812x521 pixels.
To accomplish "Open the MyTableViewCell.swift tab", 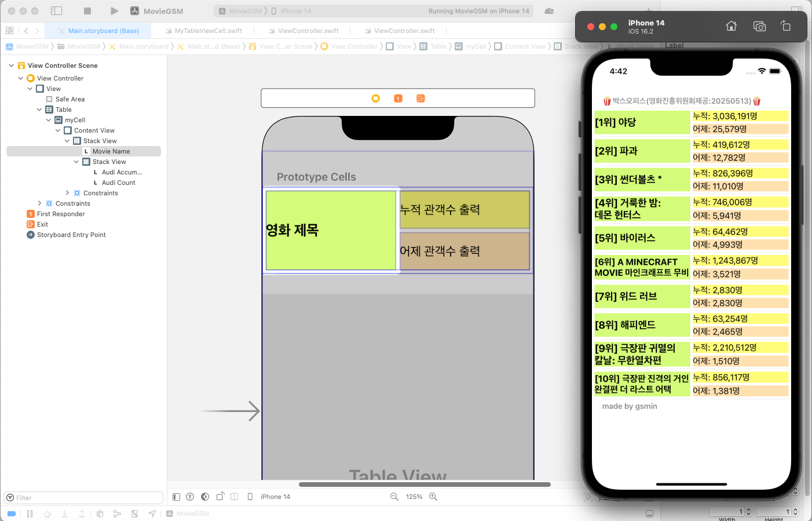I will (204, 31).
